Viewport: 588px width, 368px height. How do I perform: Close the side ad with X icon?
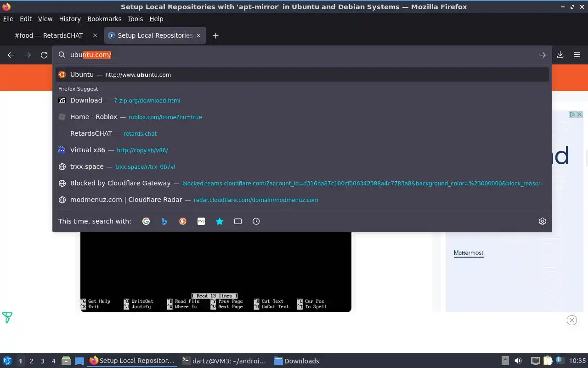coord(580,114)
